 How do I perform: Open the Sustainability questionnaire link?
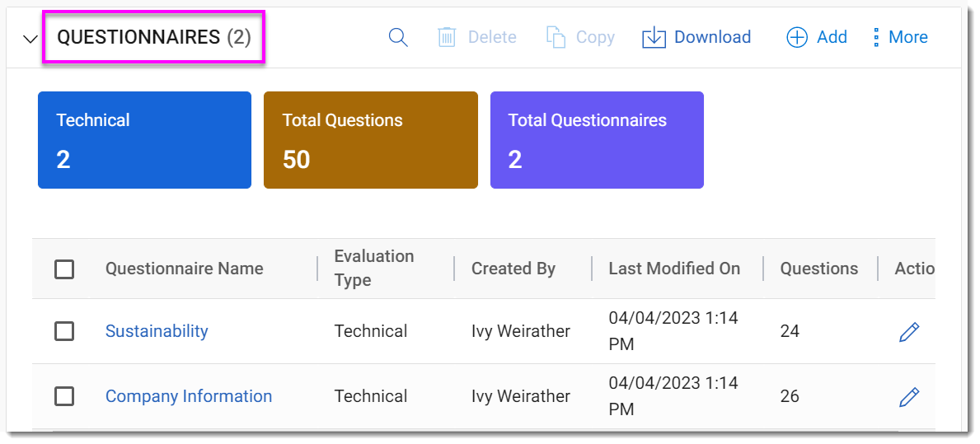tap(157, 331)
